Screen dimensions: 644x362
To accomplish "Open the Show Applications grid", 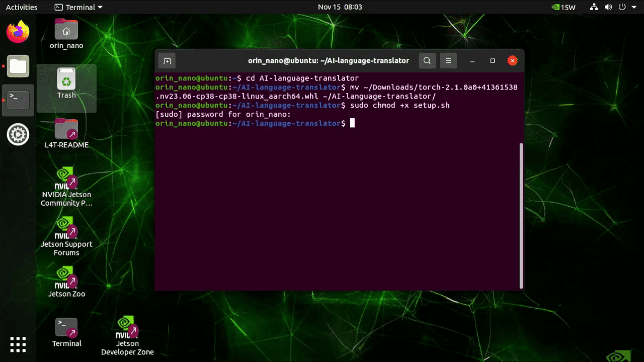I will pos(18,344).
